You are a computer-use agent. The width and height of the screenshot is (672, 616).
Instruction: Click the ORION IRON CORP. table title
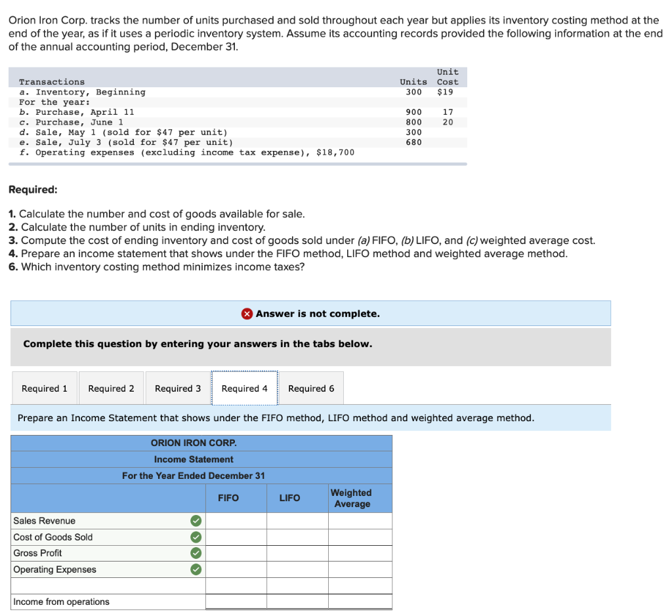point(194,443)
